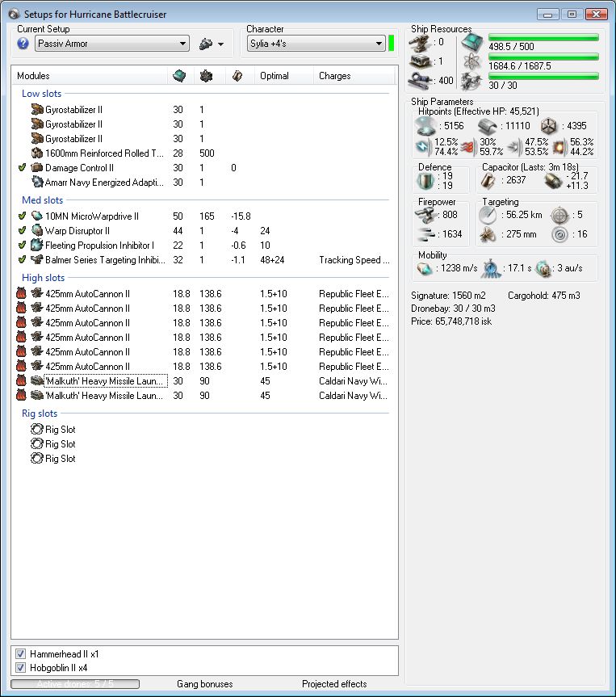Screen dimensions: 616x697
Task: Click the scan resolution icon showing 275 mm
Action: (488, 234)
